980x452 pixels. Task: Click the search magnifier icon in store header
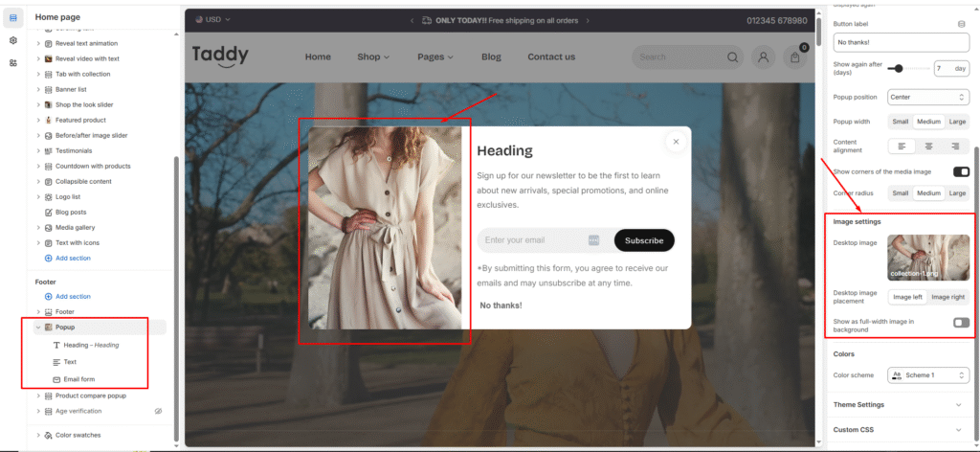click(x=732, y=56)
